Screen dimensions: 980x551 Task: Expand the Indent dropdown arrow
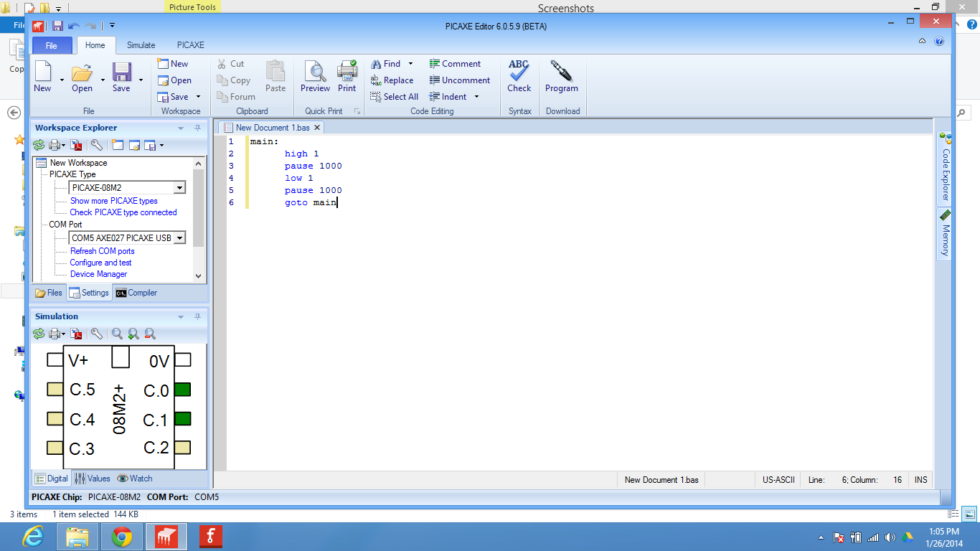point(476,96)
